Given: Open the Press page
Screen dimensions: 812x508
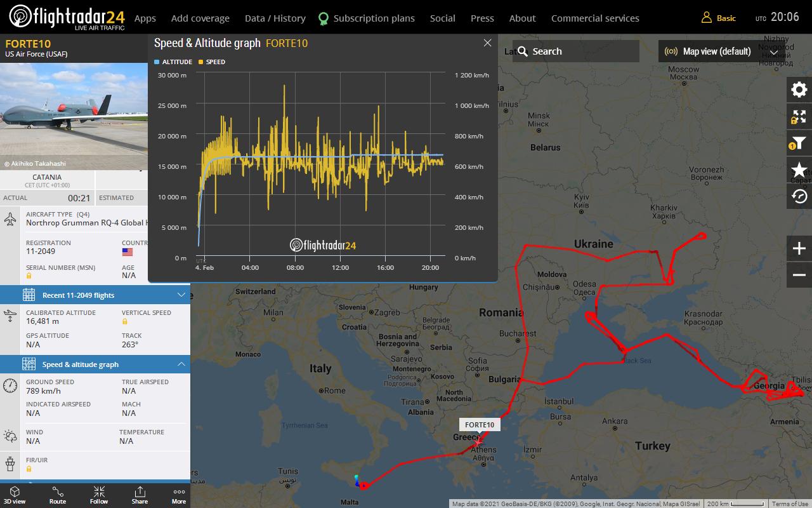Looking at the screenshot, I should pyautogui.click(x=482, y=18).
